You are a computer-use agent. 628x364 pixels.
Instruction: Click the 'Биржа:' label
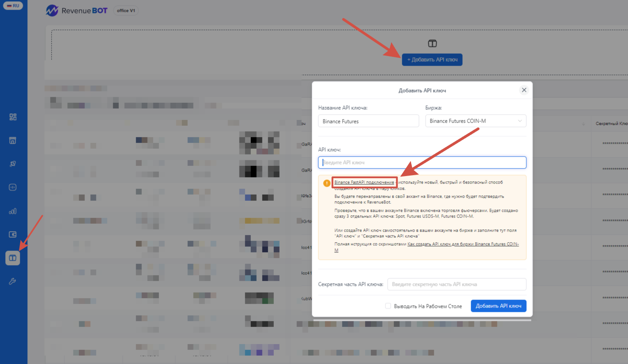tap(434, 108)
